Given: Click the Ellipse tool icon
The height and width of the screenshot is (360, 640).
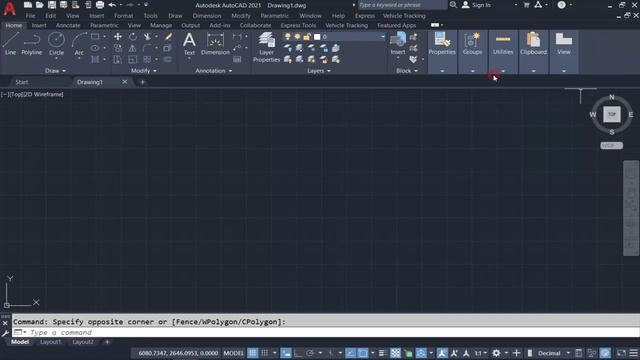Looking at the screenshot, I should (x=95, y=48).
